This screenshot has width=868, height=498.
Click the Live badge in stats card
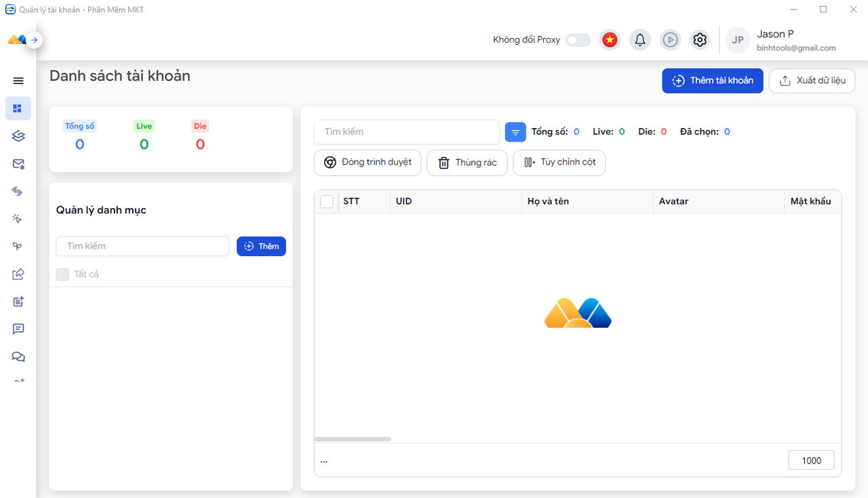pyautogui.click(x=144, y=126)
